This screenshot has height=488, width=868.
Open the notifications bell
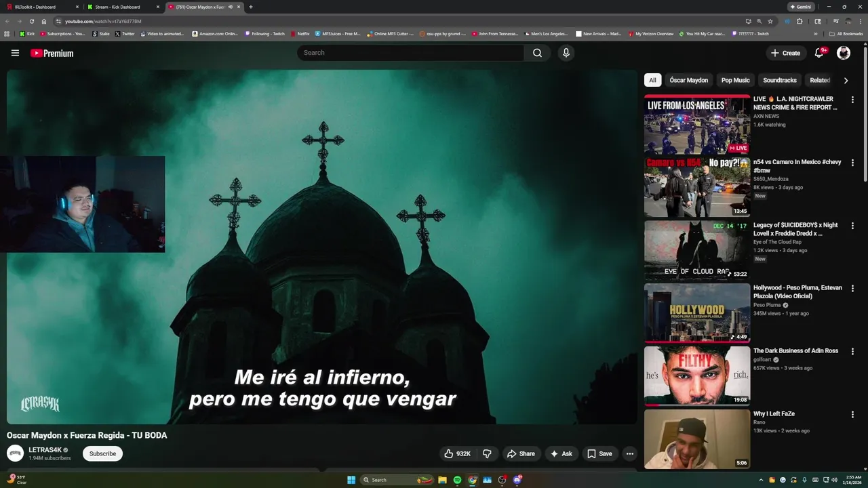(x=819, y=53)
